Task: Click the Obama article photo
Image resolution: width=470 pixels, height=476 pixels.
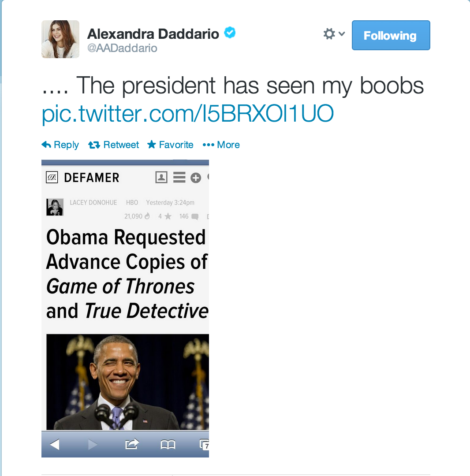Action: pos(127,382)
